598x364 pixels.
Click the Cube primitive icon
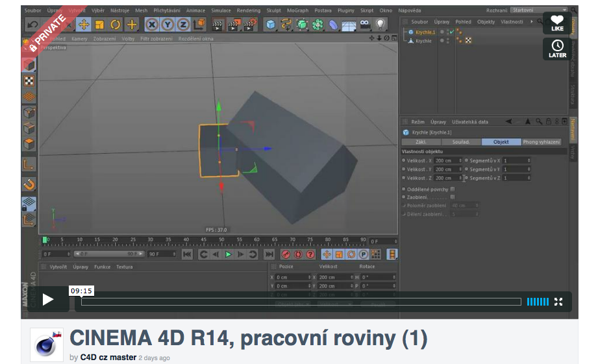270,25
